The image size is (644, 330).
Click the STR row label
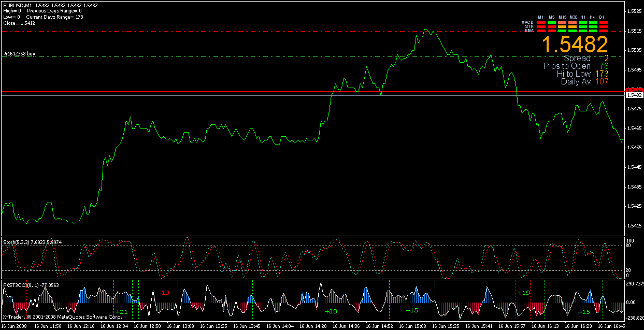529,26
